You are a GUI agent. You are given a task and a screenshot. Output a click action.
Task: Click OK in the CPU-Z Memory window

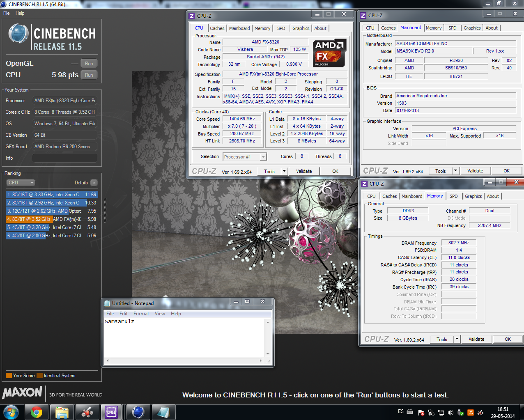(508, 339)
